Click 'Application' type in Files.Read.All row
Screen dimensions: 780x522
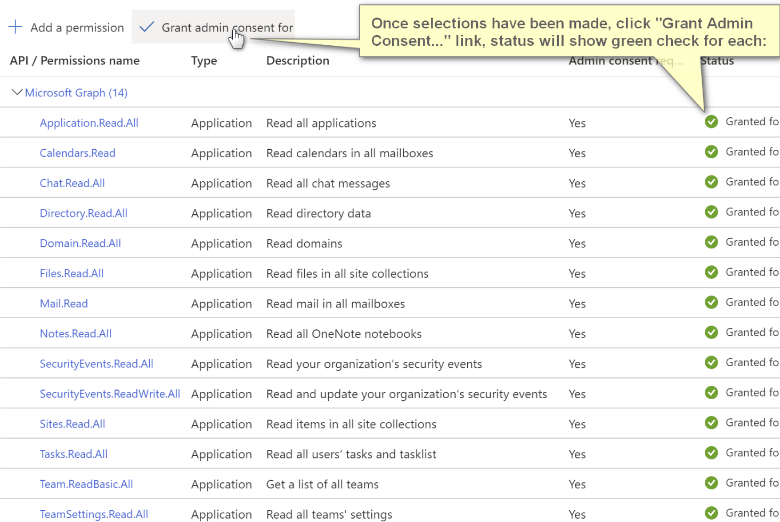tap(221, 274)
